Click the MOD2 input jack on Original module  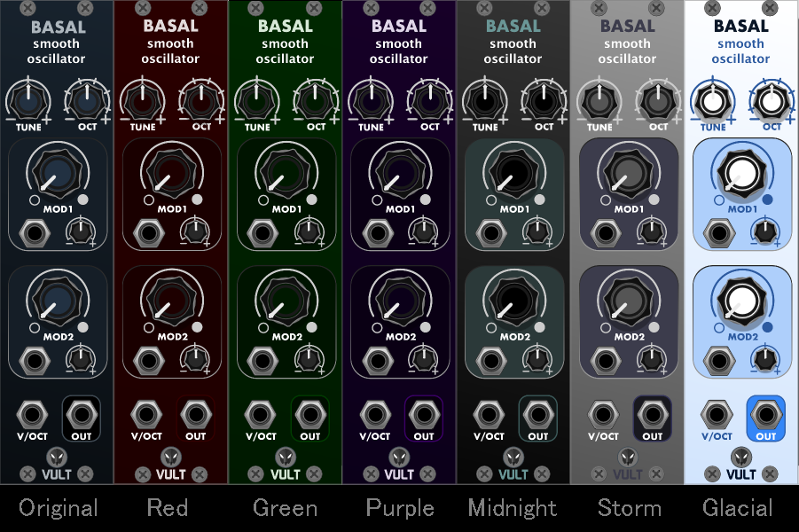click(35, 361)
